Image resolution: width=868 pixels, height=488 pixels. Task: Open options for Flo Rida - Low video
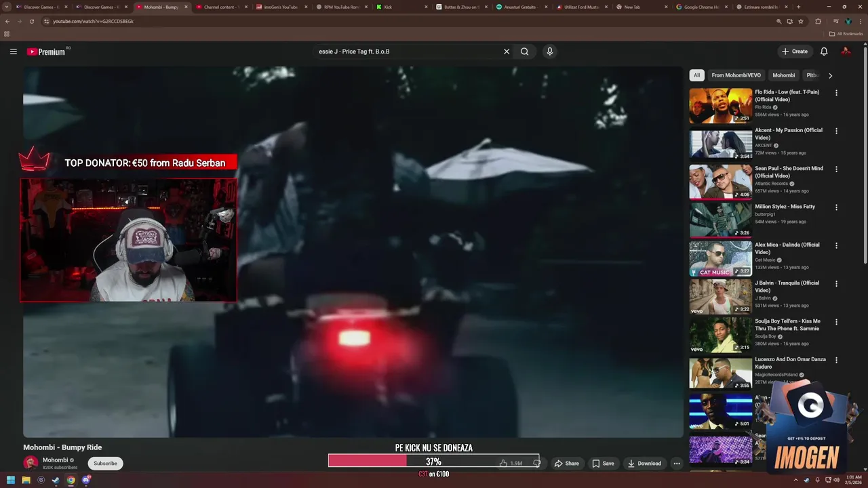(836, 93)
